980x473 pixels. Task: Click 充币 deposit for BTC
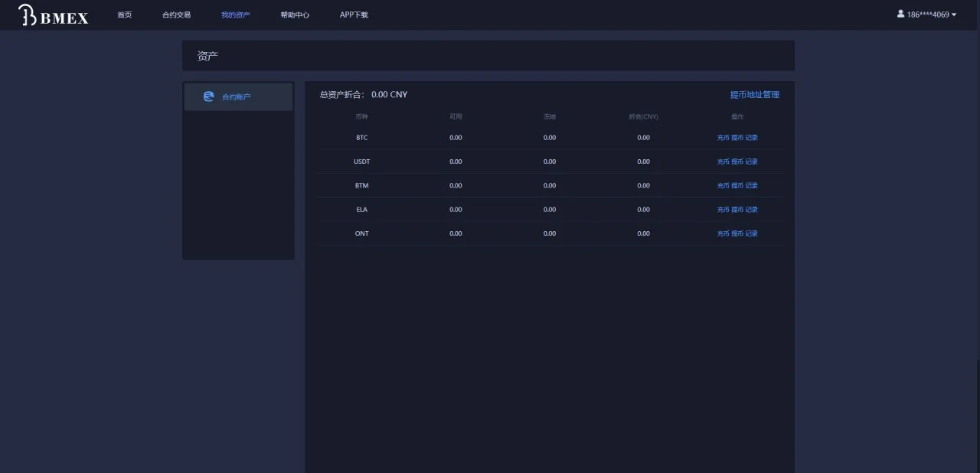[x=723, y=138]
